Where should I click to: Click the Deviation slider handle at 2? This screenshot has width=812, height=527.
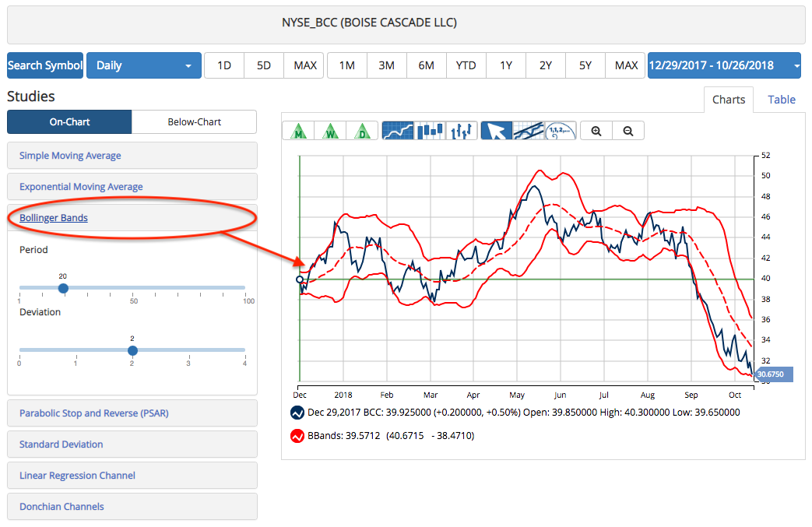click(x=132, y=350)
